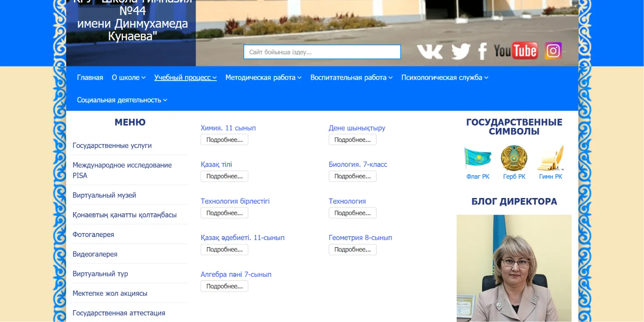Image resolution: width=644 pixels, height=322 pixels.
Task: Click the Kazakhstan flag image
Action: pyautogui.click(x=478, y=158)
